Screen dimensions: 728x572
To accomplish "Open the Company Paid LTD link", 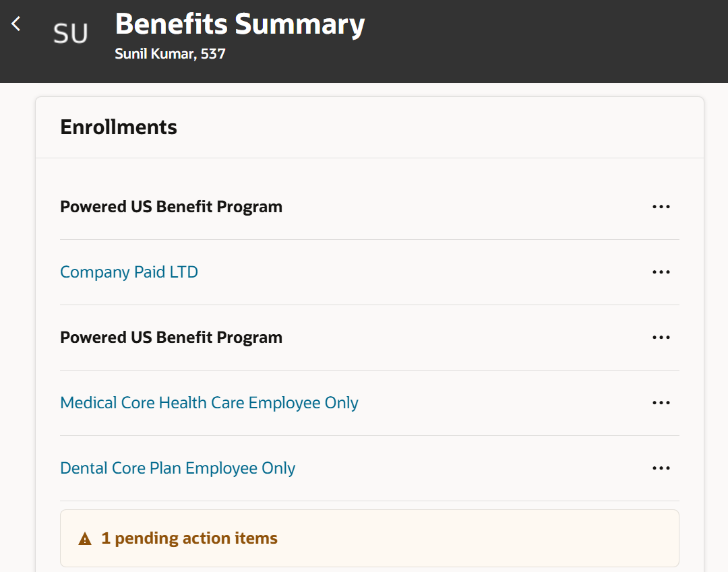I will coord(129,272).
